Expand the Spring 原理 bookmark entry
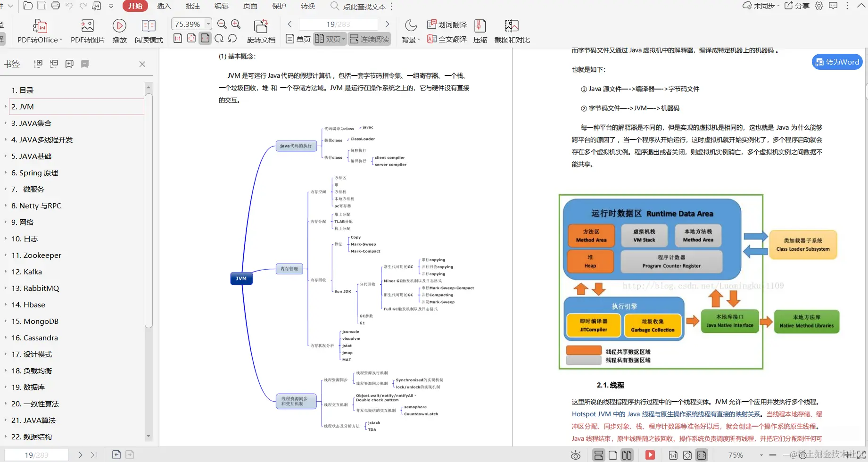868x462 pixels. pos(5,173)
